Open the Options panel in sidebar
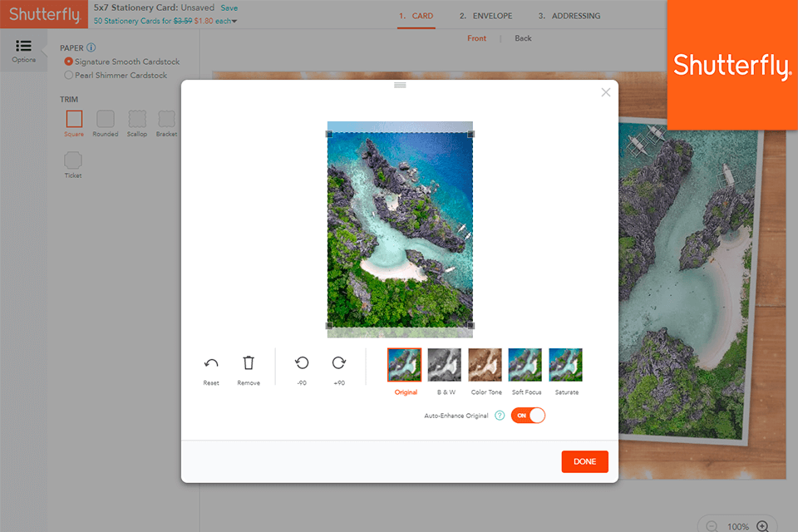Image resolution: width=798 pixels, height=532 pixels. [23, 50]
